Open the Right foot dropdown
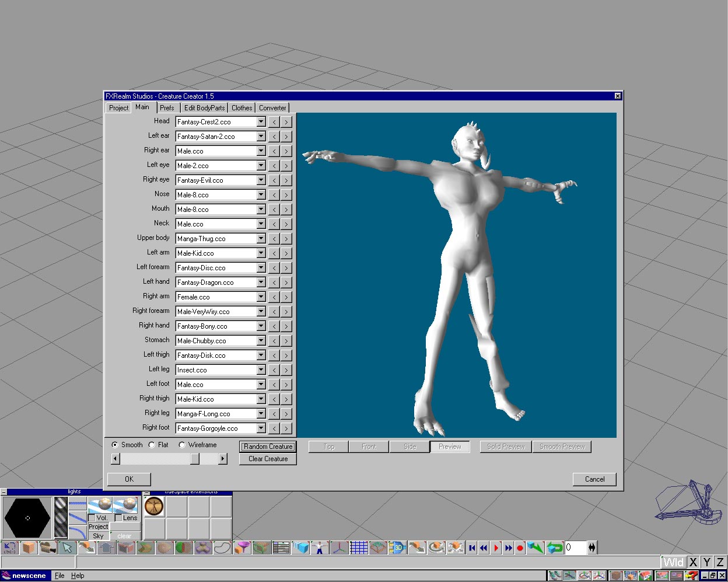The image size is (728, 582). [x=261, y=428]
